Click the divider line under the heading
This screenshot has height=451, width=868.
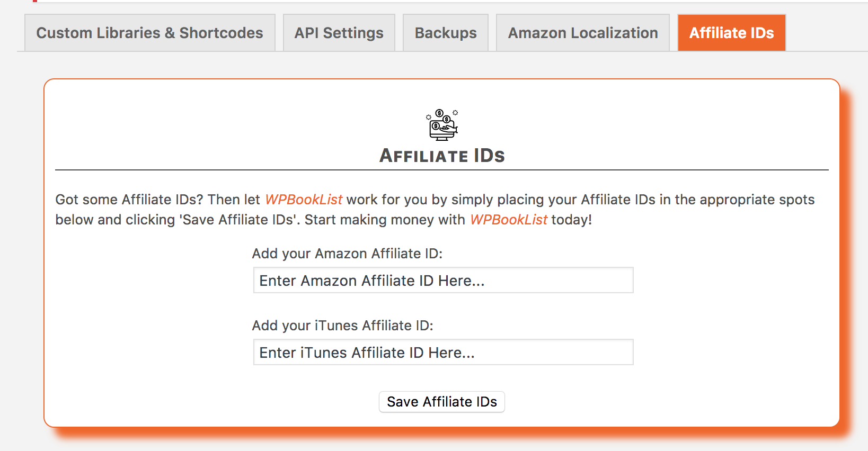pos(442,170)
